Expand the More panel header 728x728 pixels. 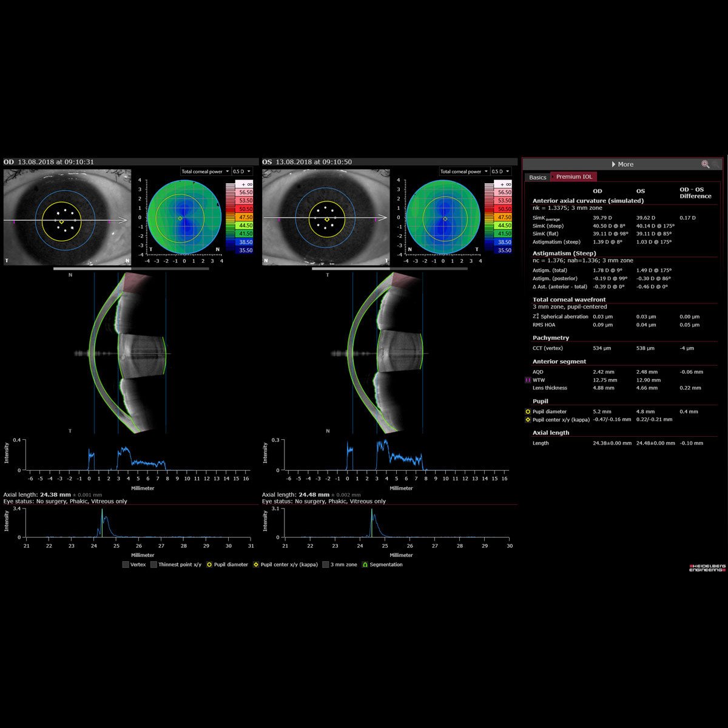622,164
